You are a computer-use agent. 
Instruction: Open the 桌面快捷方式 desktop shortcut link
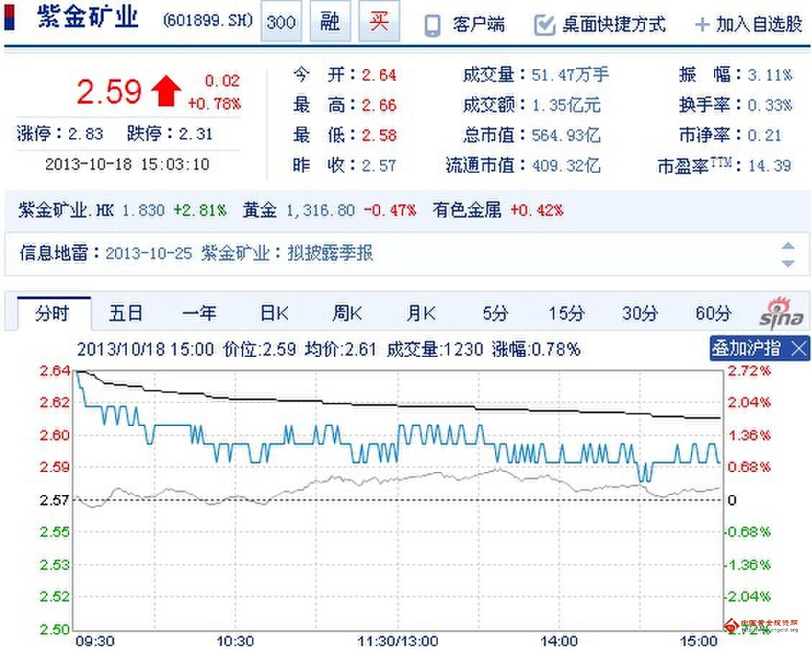coord(614,24)
